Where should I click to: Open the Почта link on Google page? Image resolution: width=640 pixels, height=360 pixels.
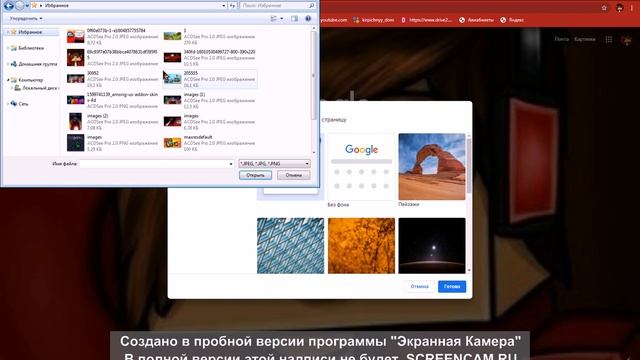(x=561, y=39)
